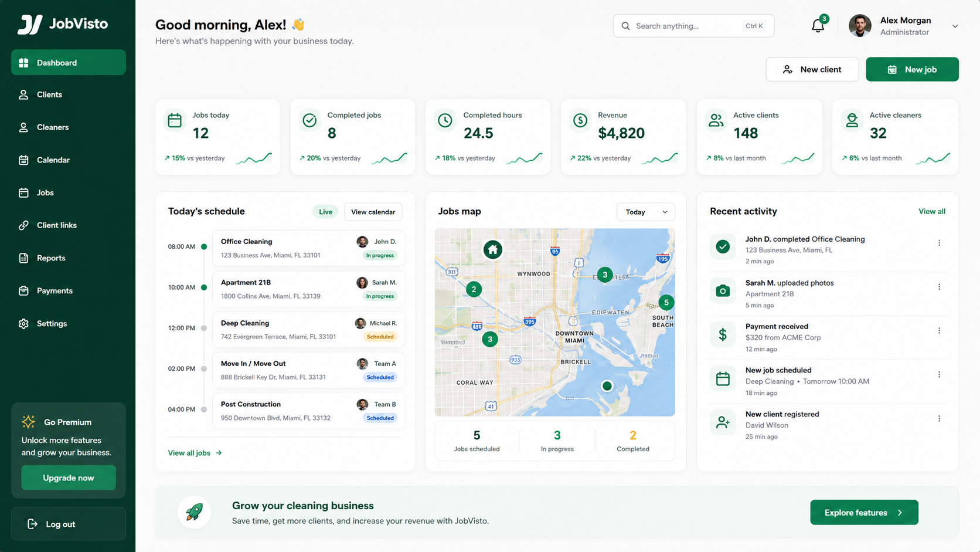The width and height of the screenshot is (980, 552).
Task: Click the Log out button
Action: (69, 524)
